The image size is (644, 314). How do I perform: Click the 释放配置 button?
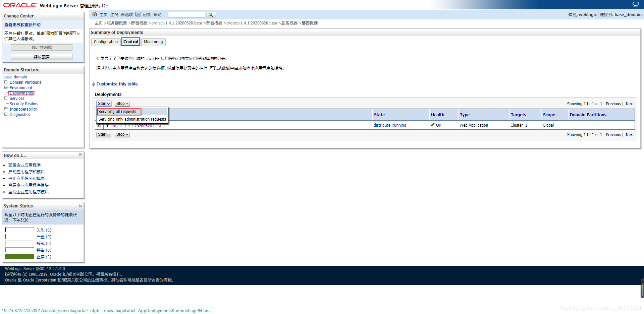[x=42, y=57]
